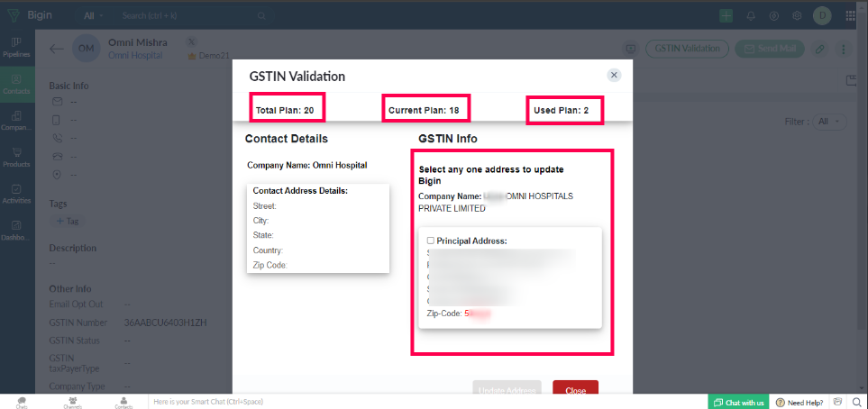Image resolution: width=868 pixels, height=409 pixels.
Task: Open the Activities sidebar section
Action: click(16, 194)
